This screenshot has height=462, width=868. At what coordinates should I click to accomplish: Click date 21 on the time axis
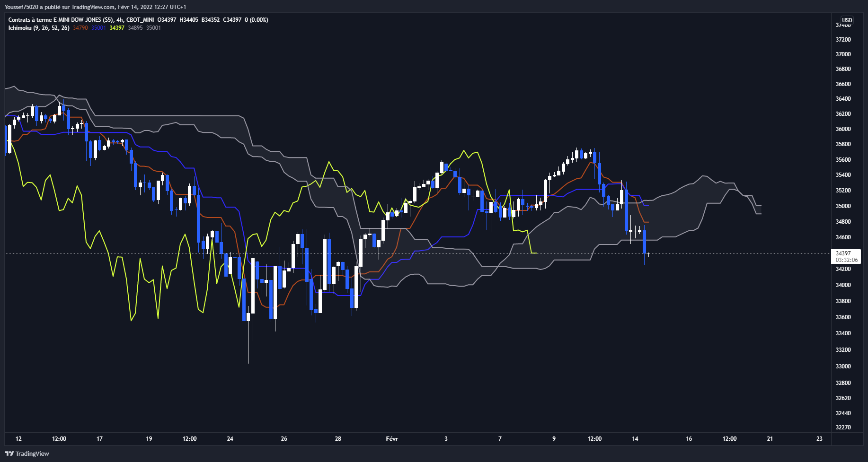tap(770, 439)
